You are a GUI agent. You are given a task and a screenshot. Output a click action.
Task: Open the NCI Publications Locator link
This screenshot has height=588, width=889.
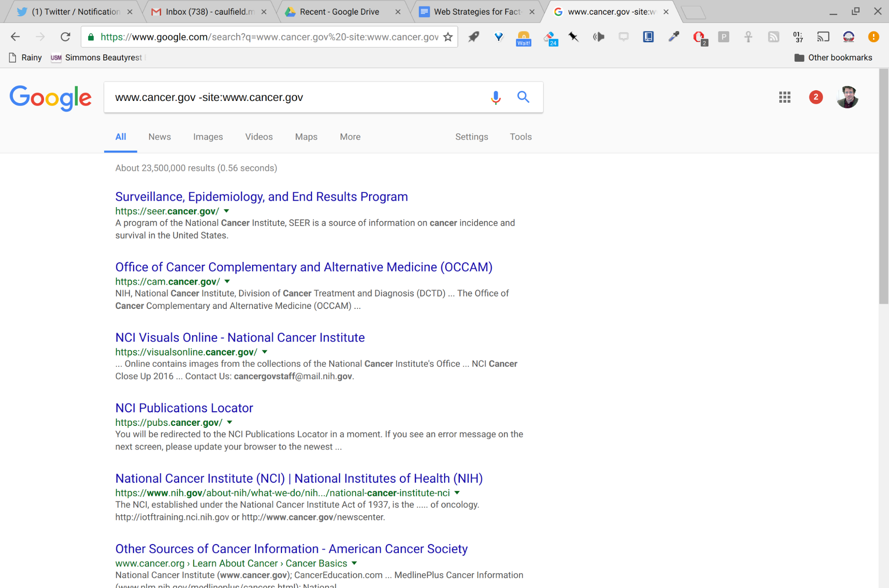[184, 408]
